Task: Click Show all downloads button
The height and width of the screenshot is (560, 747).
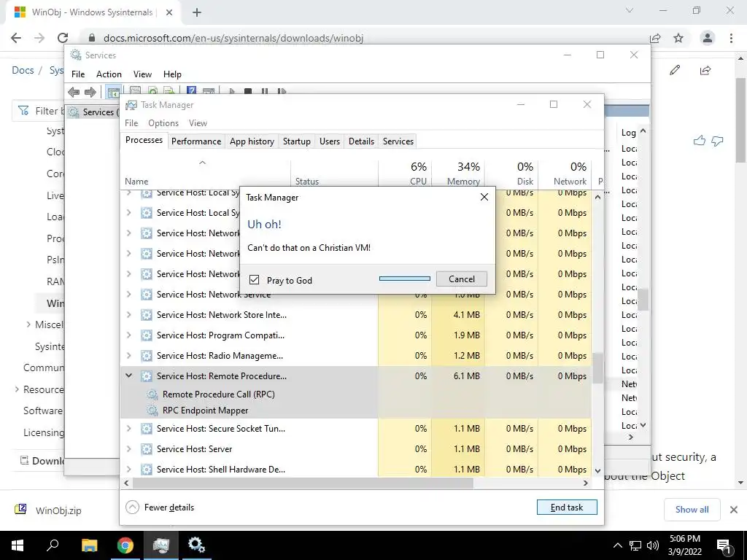Action: point(692,510)
